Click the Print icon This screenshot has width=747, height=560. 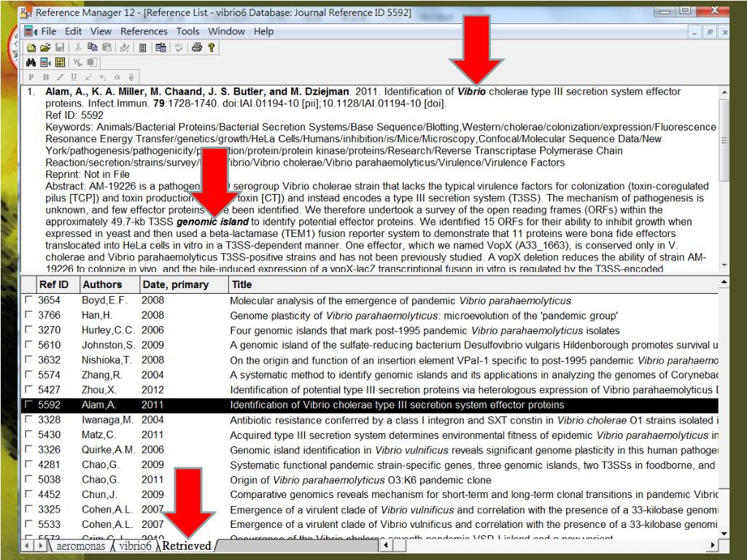pos(197,47)
